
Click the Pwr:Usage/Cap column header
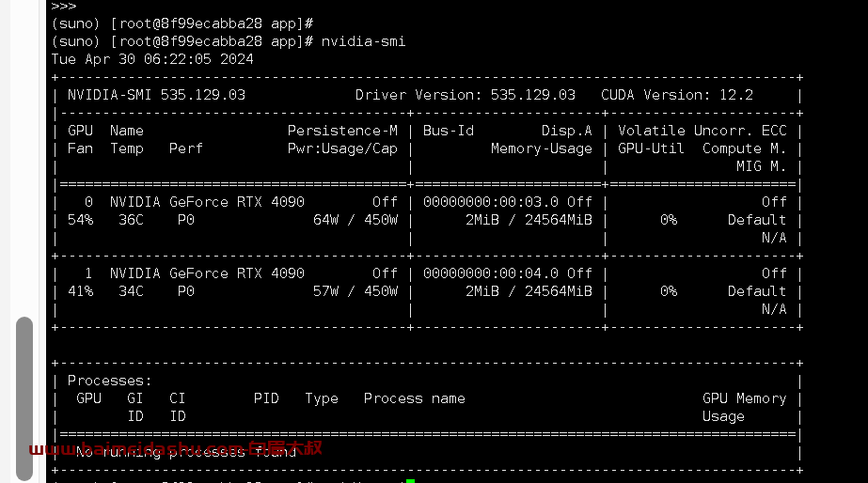[x=342, y=148]
